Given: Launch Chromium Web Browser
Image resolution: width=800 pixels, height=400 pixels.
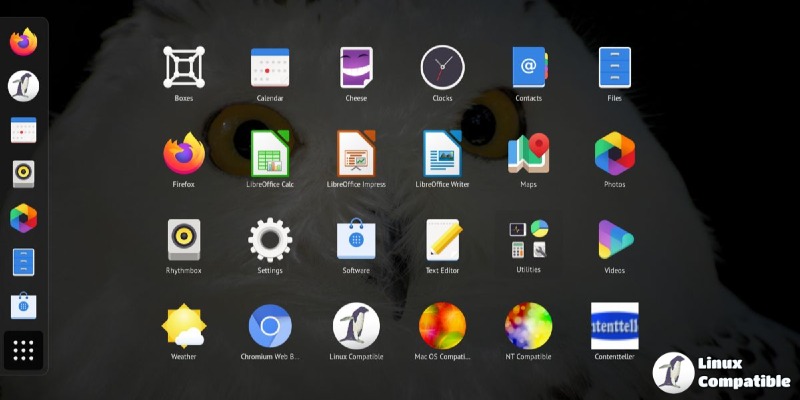Looking at the screenshot, I should [x=270, y=326].
